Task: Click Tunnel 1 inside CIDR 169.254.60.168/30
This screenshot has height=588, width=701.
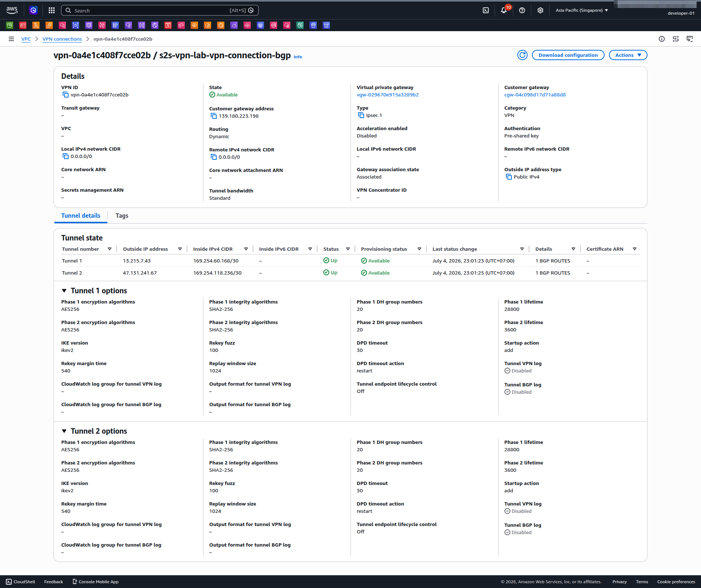Action: point(216,261)
